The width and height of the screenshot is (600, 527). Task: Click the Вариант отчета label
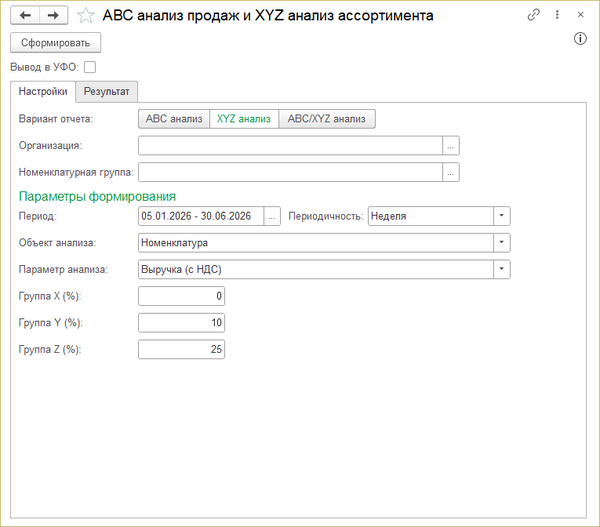click(x=56, y=119)
